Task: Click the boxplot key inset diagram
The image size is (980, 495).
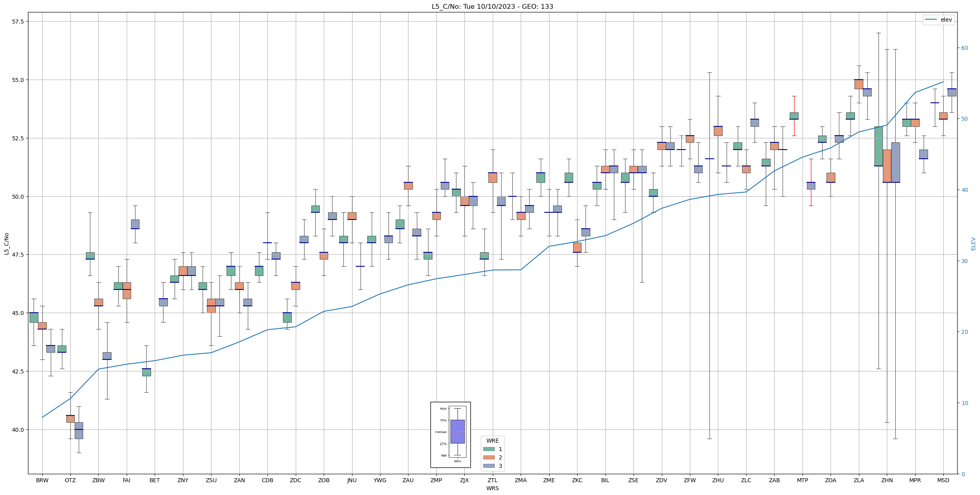Action: [x=450, y=435]
